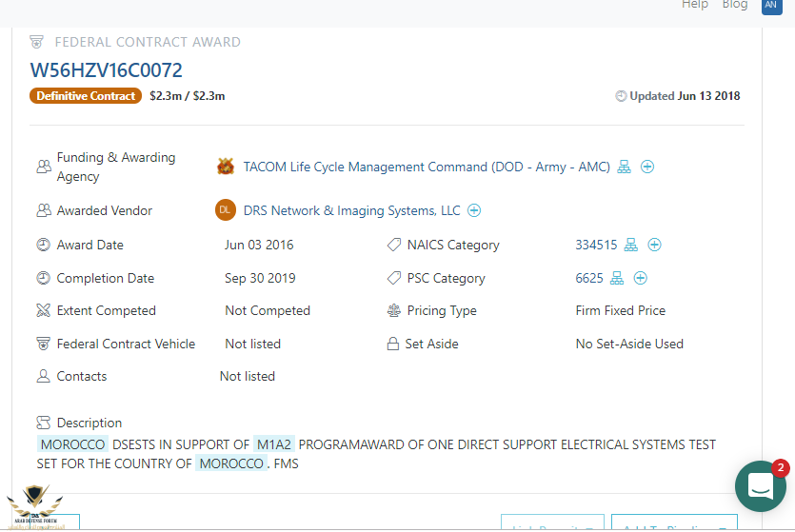The height and width of the screenshot is (532, 795).
Task: Open the AN user account avatar
Action: (x=771, y=5)
